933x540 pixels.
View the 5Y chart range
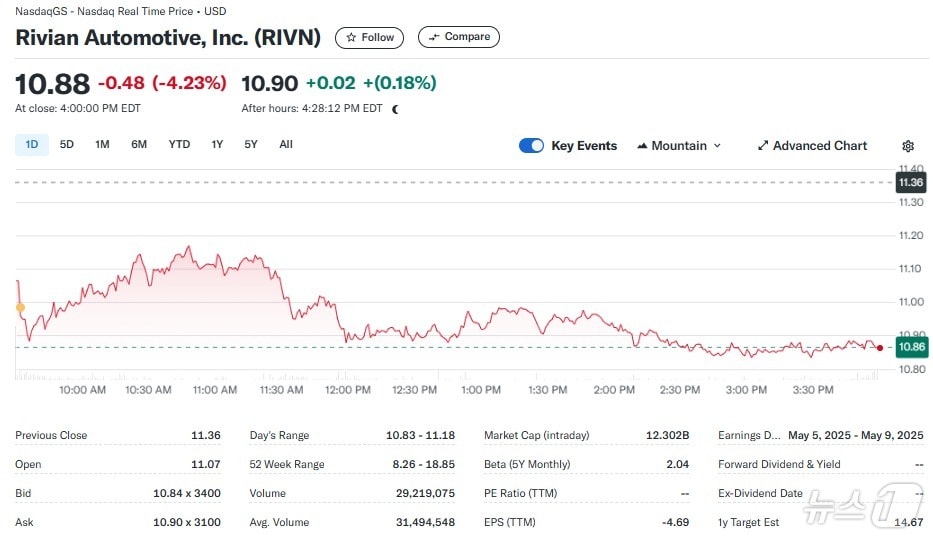(x=251, y=145)
